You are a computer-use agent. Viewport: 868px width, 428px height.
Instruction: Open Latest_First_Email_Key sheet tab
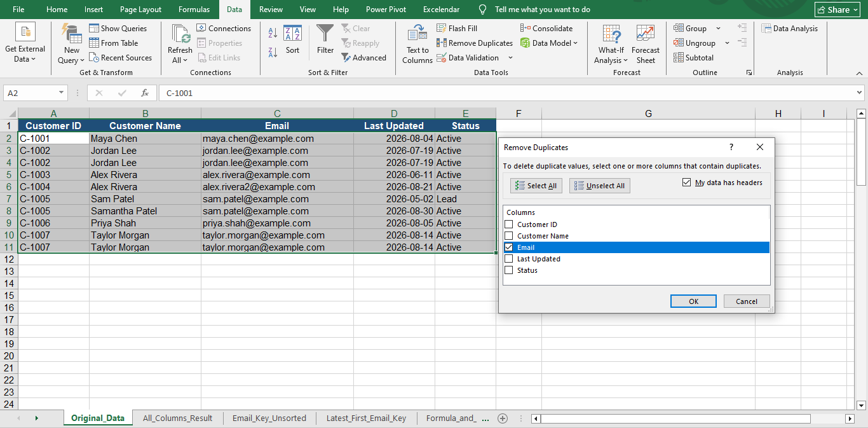click(366, 418)
